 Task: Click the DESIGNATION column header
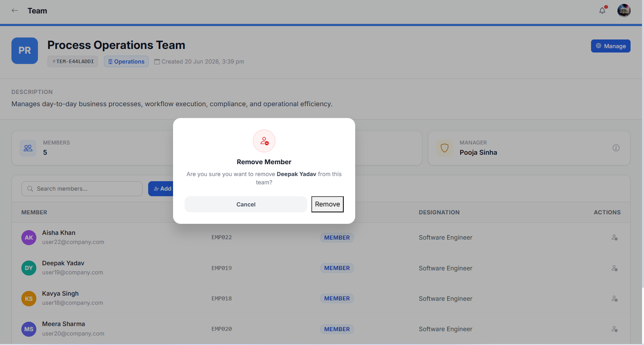[439, 212]
